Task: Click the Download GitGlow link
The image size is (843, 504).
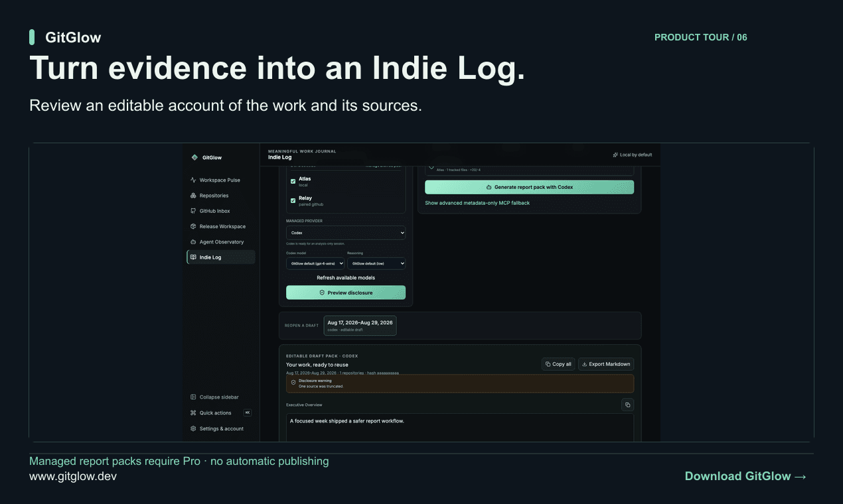Action: [x=745, y=476]
